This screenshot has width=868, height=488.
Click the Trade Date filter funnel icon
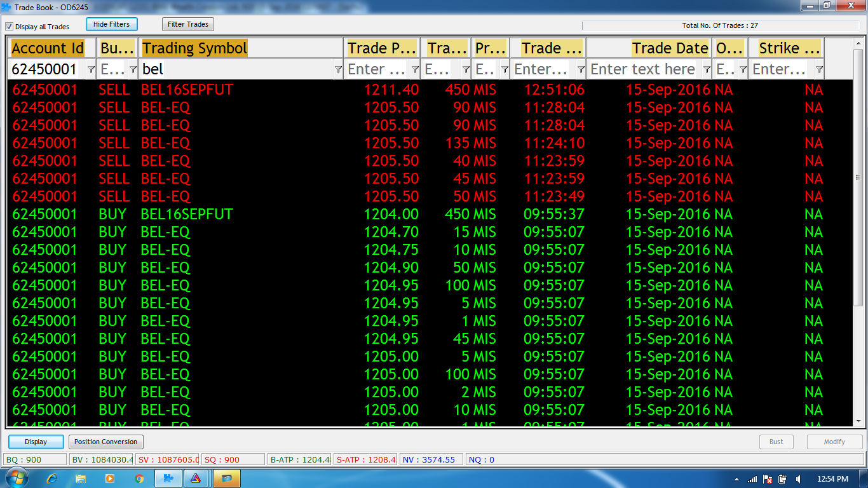707,69
